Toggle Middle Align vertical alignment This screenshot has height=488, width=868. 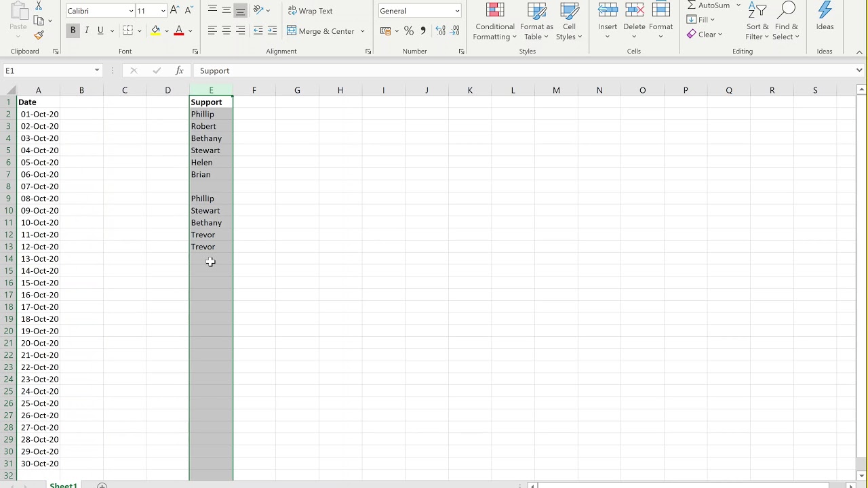point(226,11)
